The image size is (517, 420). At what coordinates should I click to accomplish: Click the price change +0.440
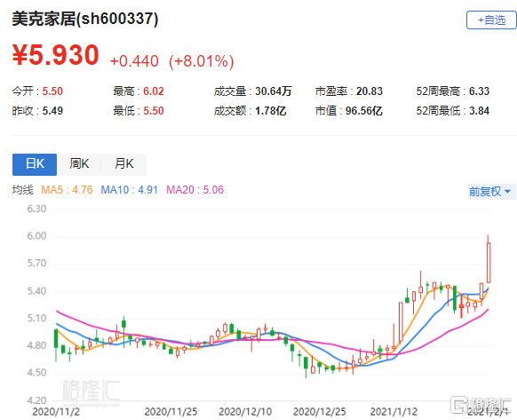pos(134,61)
